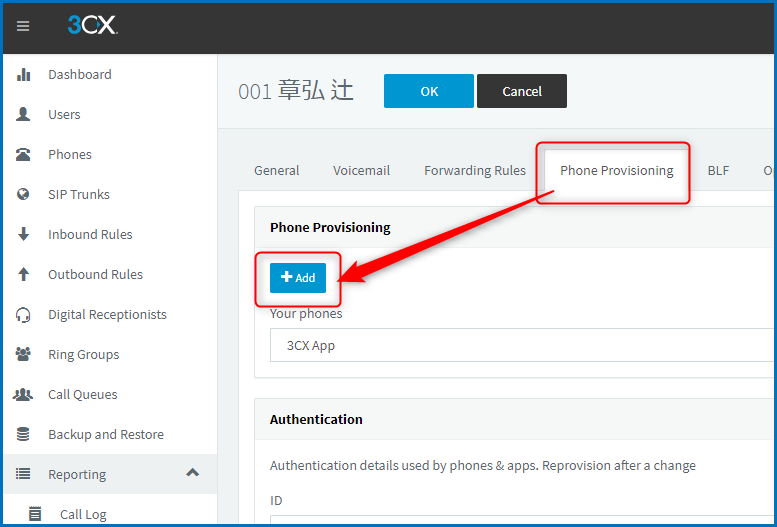Open Call Queues group icon
The width and height of the screenshot is (777, 527).
[x=23, y=394]
